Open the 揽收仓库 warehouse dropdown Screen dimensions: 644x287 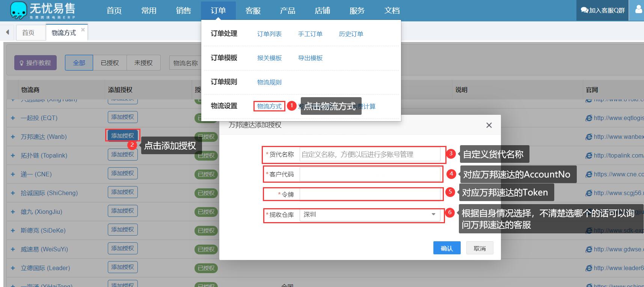[x=370, y=215]
